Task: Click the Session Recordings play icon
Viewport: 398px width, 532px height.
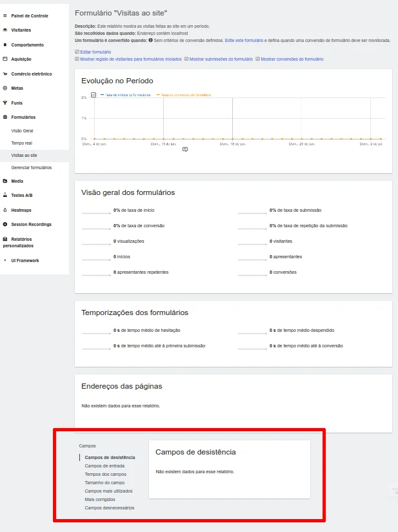Action: [5, 225]
